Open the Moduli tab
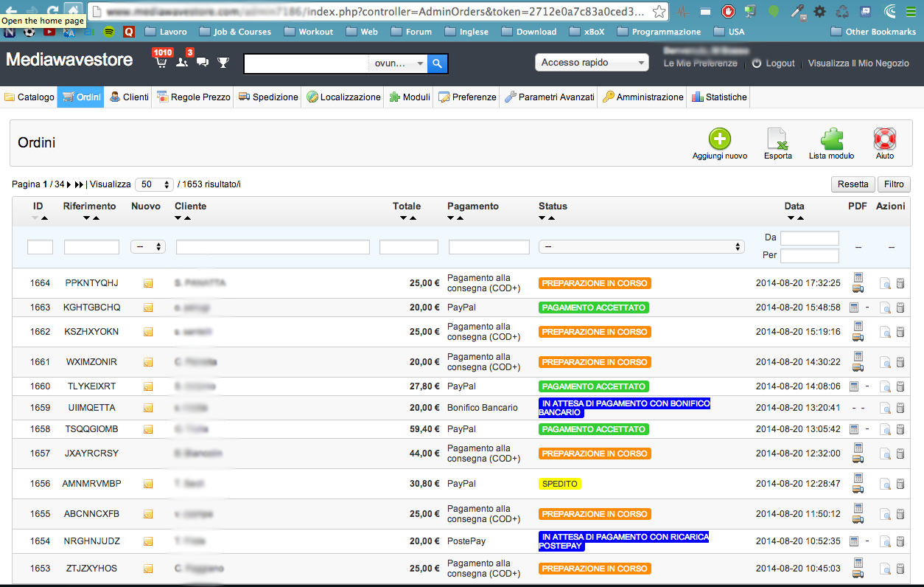The width and height of the screenshot is (924, 587). 410,97
